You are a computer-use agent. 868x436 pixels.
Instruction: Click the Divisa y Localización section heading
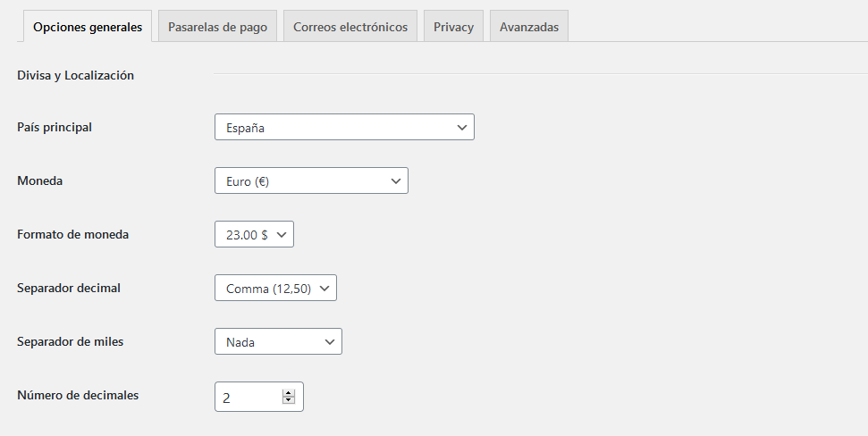(76, 75)
